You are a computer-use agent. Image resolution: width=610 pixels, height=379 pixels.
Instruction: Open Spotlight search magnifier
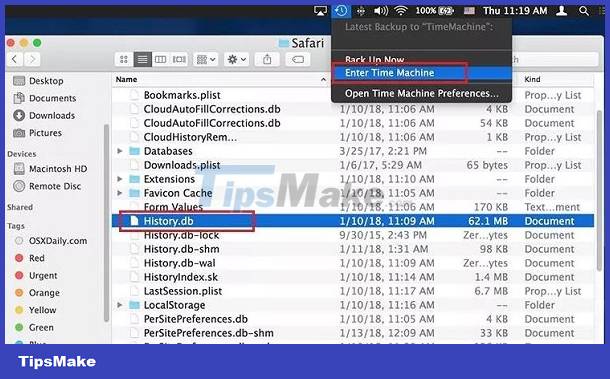(584, 11)
